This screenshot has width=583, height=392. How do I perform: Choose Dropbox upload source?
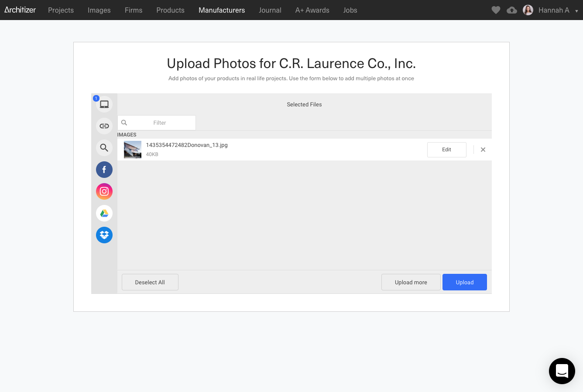(x=104, y=235)
